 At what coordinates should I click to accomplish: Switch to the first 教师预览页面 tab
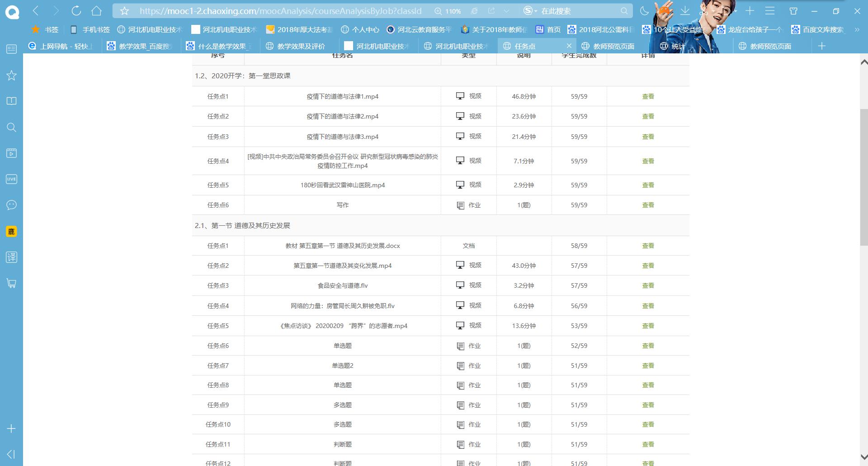click(x=614, y=46)
